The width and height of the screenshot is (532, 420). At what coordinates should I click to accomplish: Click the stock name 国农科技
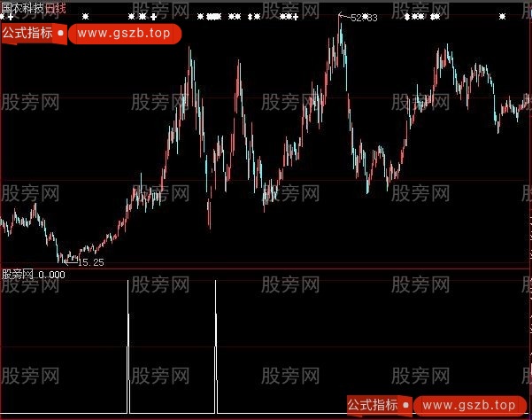pyautogui.click(x=23, y=8)
